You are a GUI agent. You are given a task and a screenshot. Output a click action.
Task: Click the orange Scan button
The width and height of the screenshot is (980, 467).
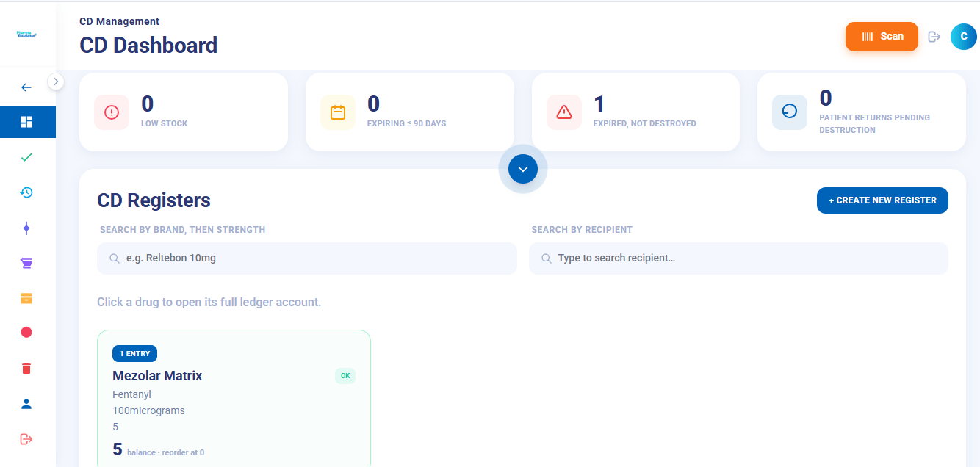pos(882,37)
